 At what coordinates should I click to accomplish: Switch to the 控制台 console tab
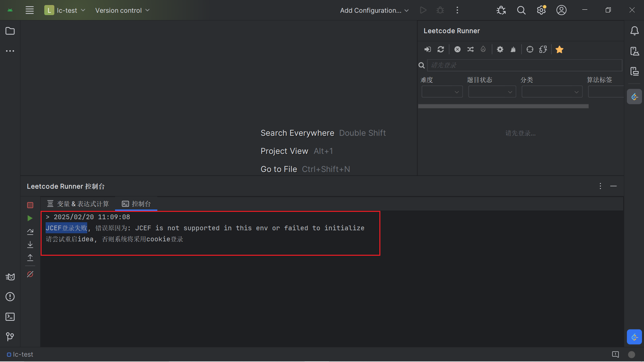(x=136, y=204)
